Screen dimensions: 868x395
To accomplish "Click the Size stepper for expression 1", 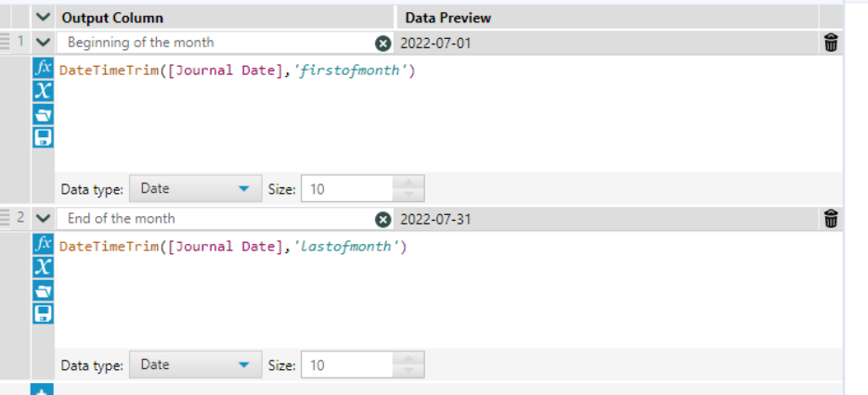I will point(408,188).
